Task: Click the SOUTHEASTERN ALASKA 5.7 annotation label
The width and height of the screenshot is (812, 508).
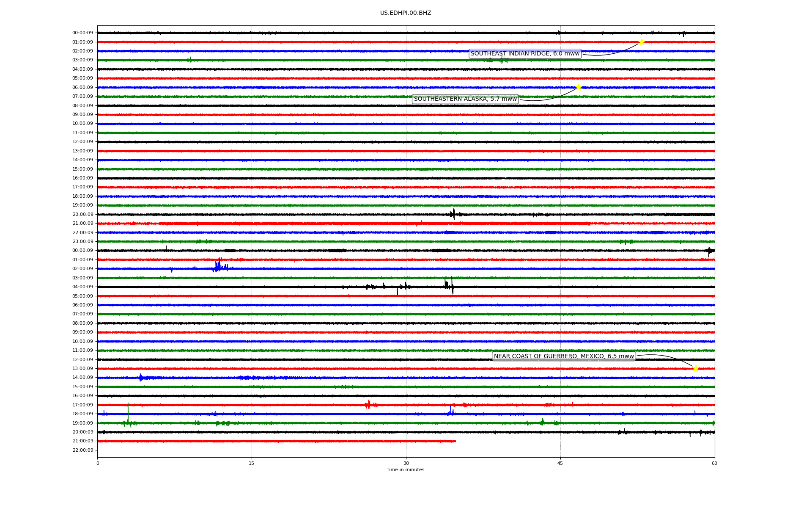Action: [x=465, y=99]
